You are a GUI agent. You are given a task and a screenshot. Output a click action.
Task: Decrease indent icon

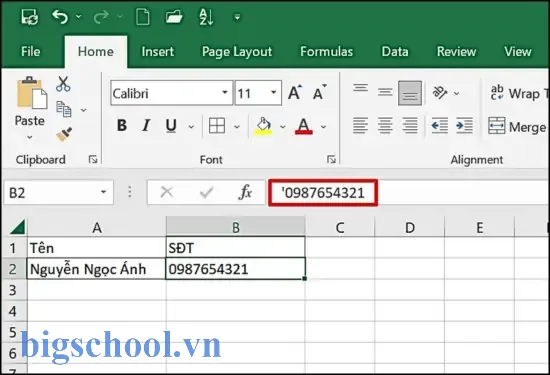440,126
